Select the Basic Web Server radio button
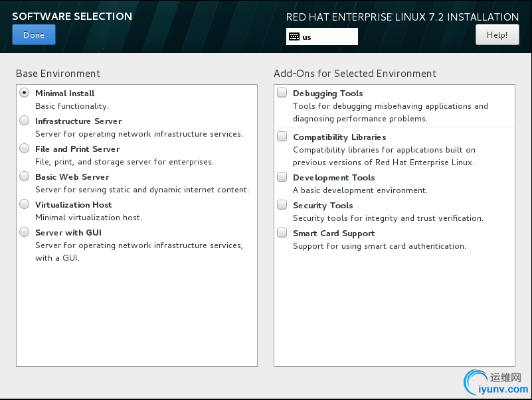 tap(25, 176)
